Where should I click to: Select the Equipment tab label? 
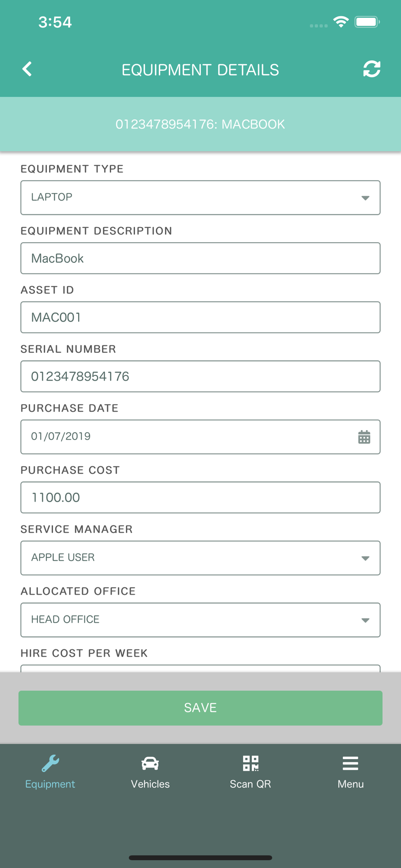(50, 784)
